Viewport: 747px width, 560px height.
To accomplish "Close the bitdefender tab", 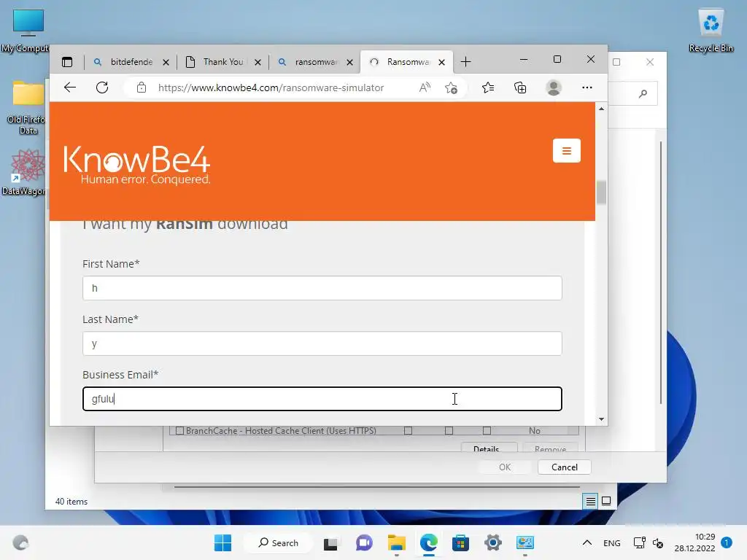I will point(166,63).
